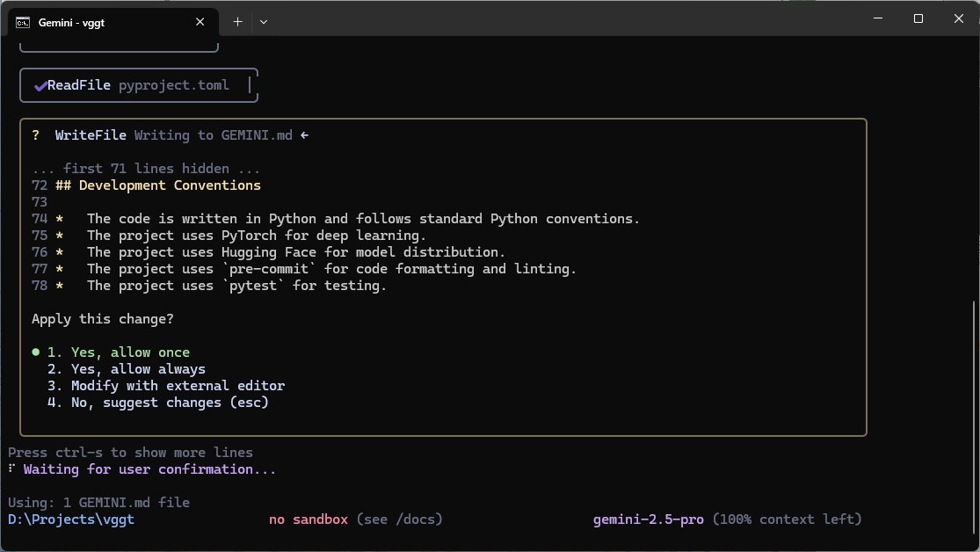This screenshot has height=552, width=980.
Task: Click the gemini-2.5-pro model label
Action: pos(648,519)
